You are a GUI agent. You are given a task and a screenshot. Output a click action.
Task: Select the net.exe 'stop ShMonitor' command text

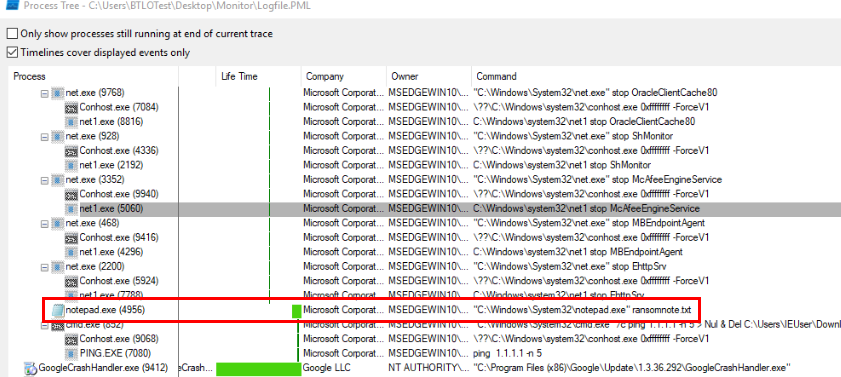(573, 136)
